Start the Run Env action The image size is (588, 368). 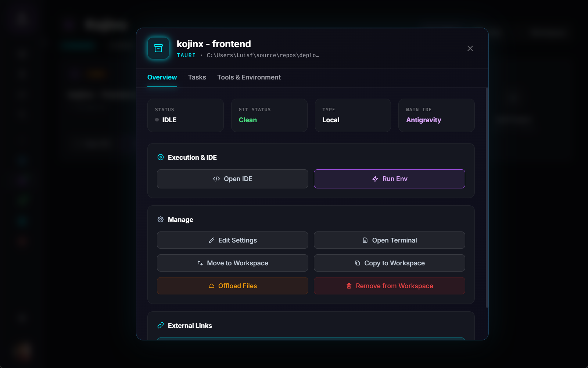click(x=390, y=179)
